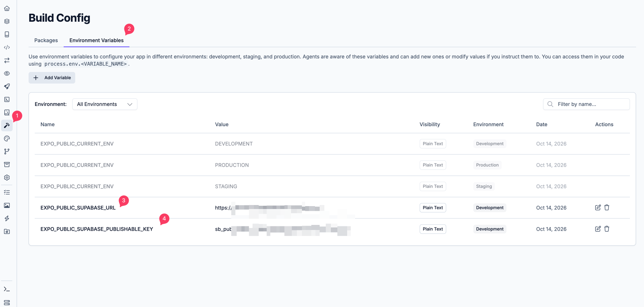Click the Add Variable button
This screenshot has height=307, width=644.
click(52, 78)
